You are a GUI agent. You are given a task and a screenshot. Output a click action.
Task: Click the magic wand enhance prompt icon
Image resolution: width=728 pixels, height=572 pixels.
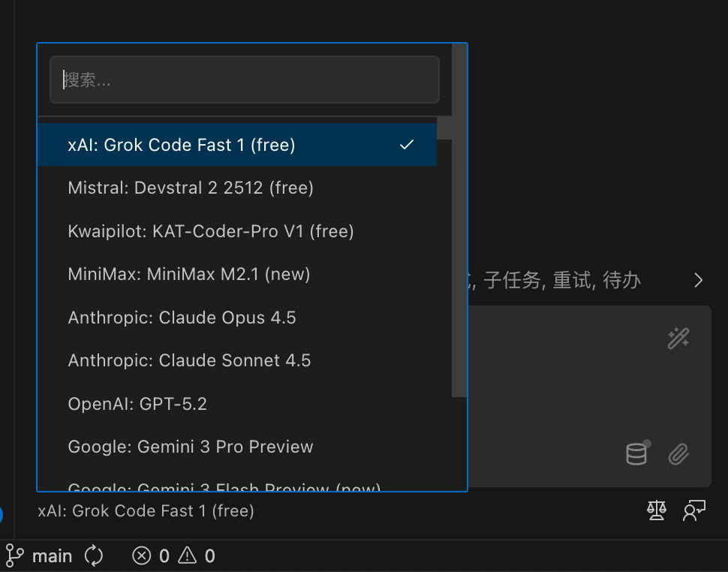(678, 338)
